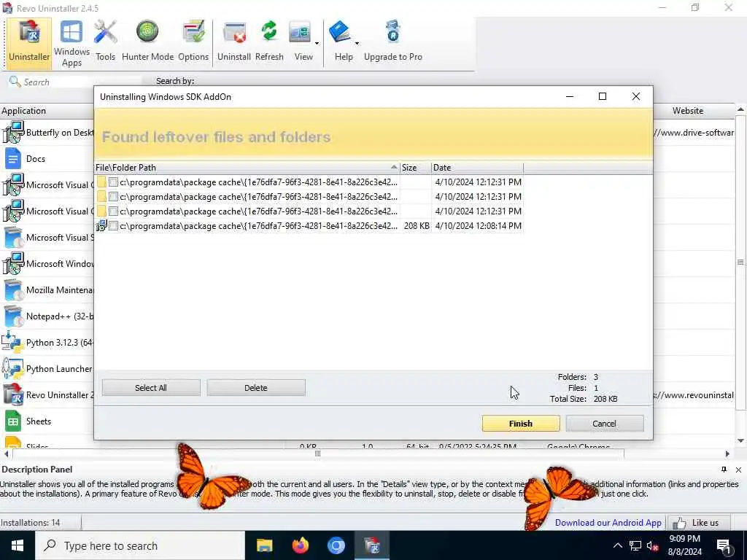Select the Uninstaller toolbar icon

[x=29, y=42]
